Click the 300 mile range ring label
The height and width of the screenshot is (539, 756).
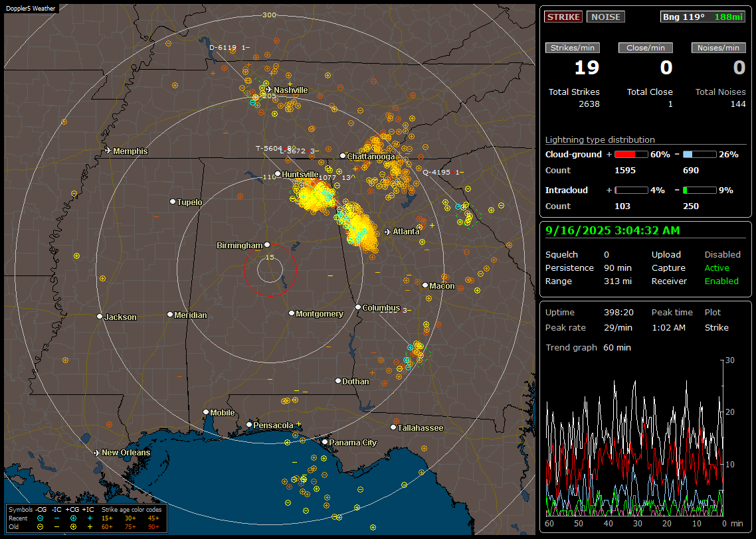(x=269, y=15)
